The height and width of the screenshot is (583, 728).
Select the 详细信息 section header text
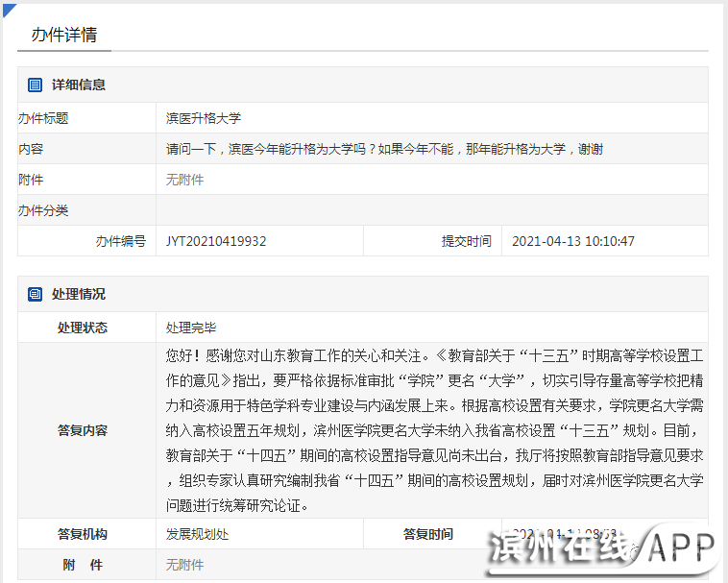click(79, 85)
